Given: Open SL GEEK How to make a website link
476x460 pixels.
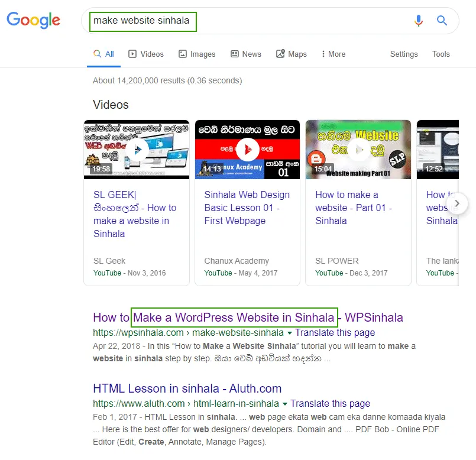Looking at the screenshot, I should coord(135,214).
